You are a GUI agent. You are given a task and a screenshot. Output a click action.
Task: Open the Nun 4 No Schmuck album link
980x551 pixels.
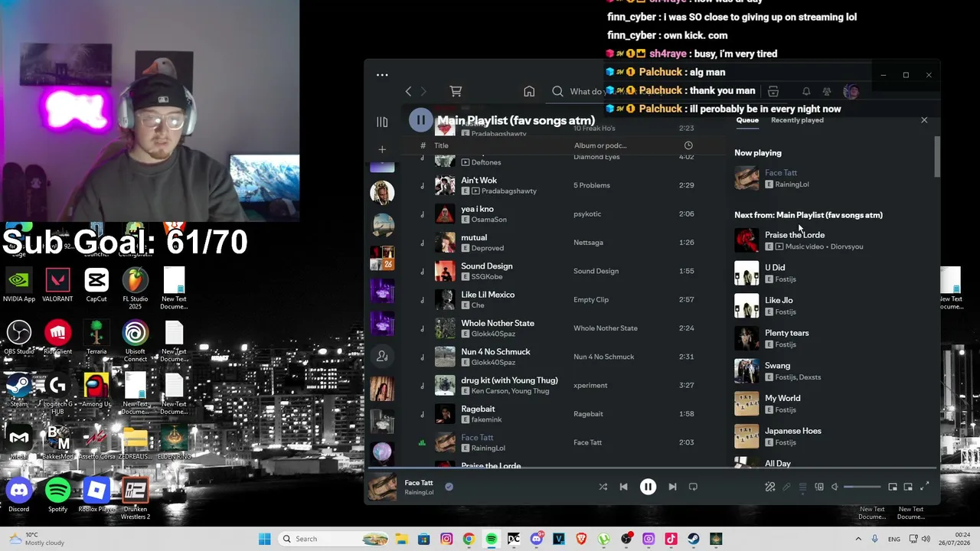[603, 357]
